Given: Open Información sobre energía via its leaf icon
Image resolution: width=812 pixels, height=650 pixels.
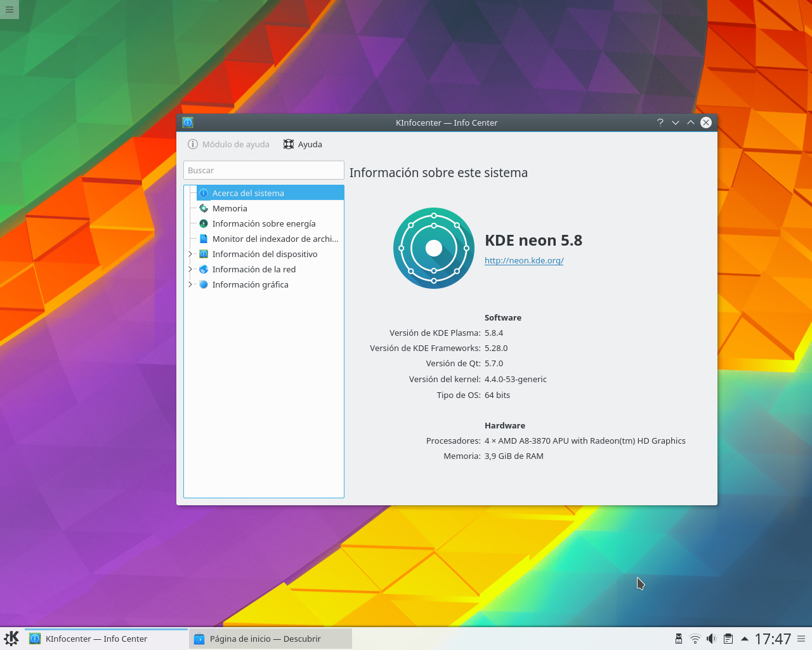Looking at the screenshot, I should click(204, 223).
